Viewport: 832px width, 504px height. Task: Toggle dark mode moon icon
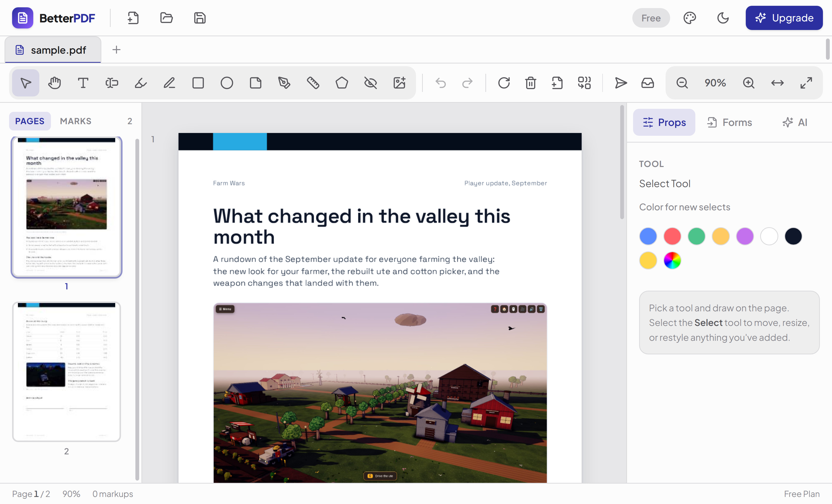pyautogui.click(x=723, y=18)
